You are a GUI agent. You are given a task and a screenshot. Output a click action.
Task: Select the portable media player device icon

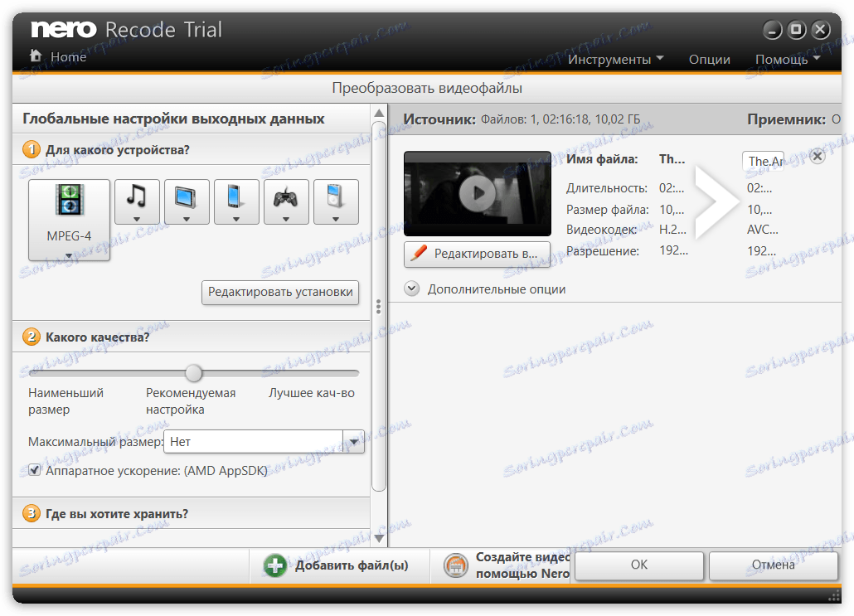(335, 197)
